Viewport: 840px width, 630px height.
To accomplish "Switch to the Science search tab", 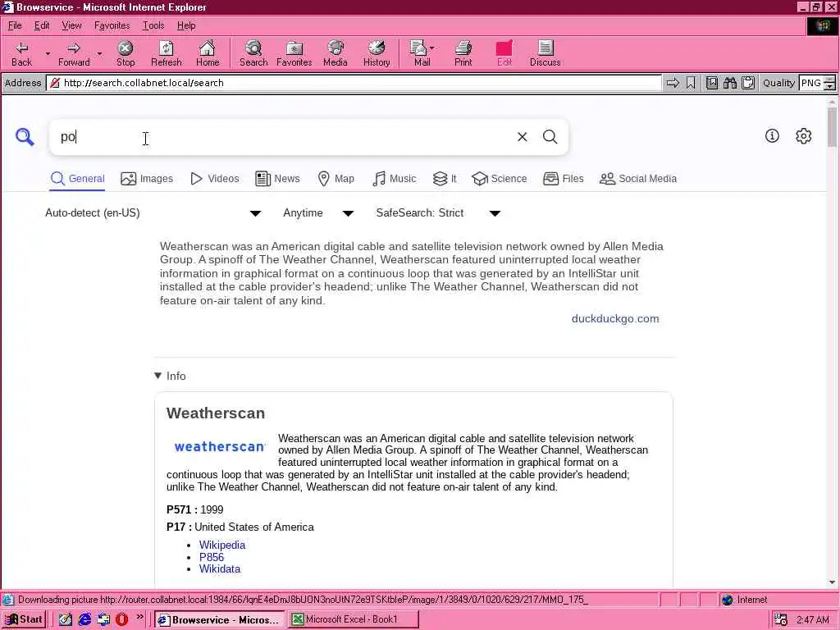I will [500, 179].
